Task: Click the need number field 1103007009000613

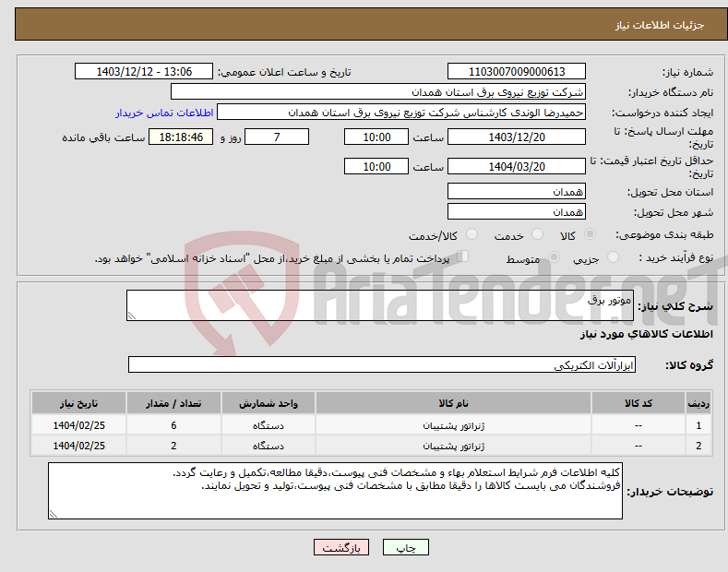Action: click(x=517, y=72)
